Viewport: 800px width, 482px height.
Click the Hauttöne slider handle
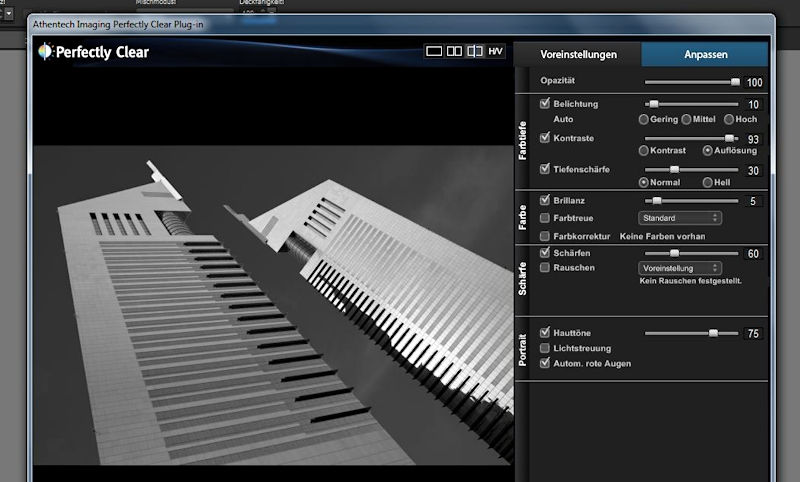click(713, 333)
